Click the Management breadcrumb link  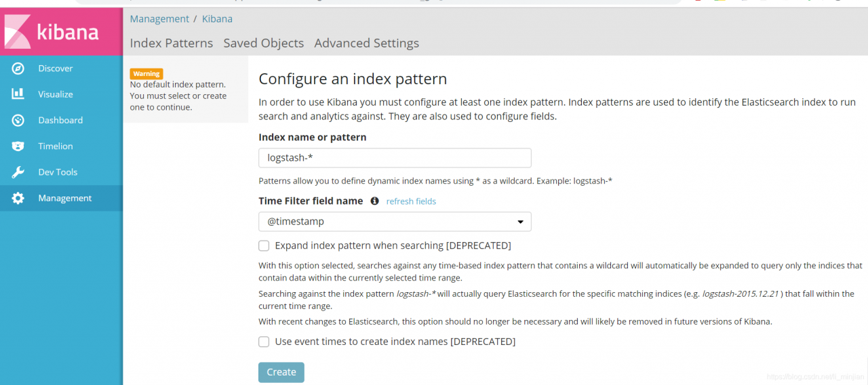159,19
